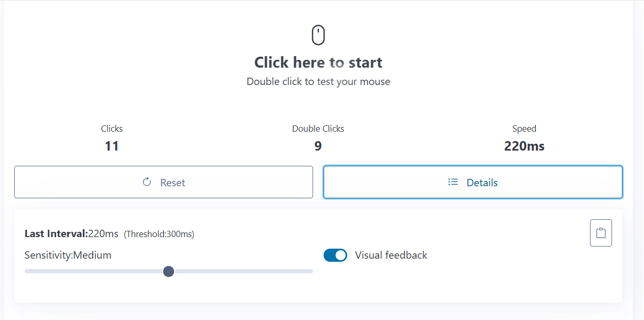Click the blue Visual feedback switch
This screenshot has width=644, height=320.
coord(335,255)
